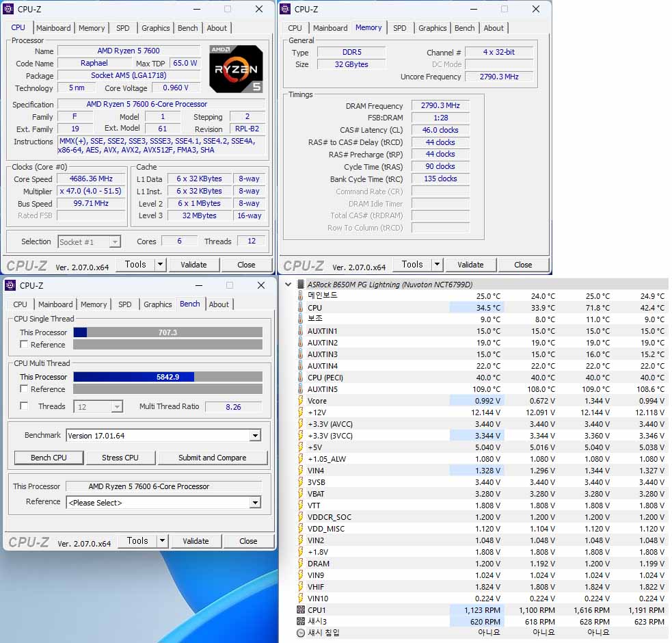Image resolution: width=672 pixels, height=643 pixels.
Task: Click DRAM Frequency value 2790.3 MHz
Action: [x=440, y=105]
